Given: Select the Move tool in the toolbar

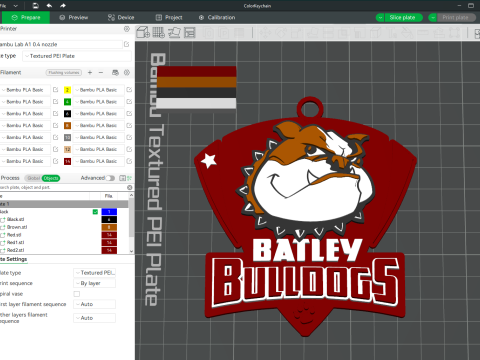Looking at the screenshot, I should tap(266, 32).
